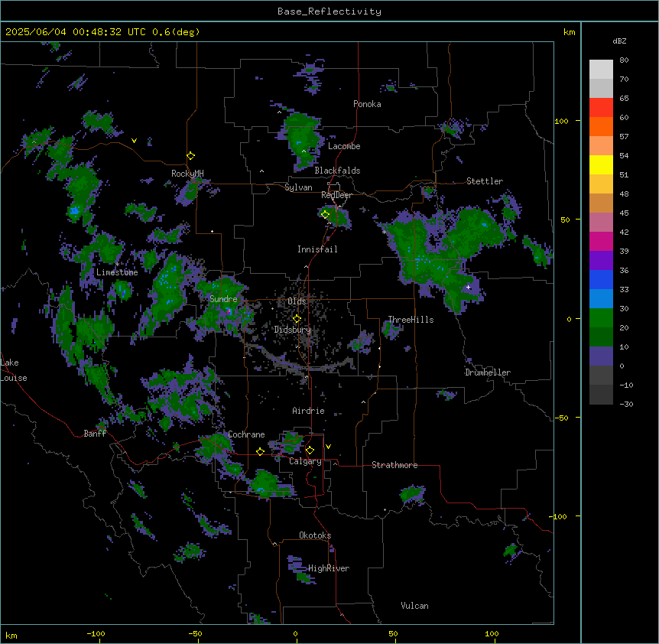Click the Airdrie label
The width and height of the screenshot is (659, 644).
tap(308, 411)
